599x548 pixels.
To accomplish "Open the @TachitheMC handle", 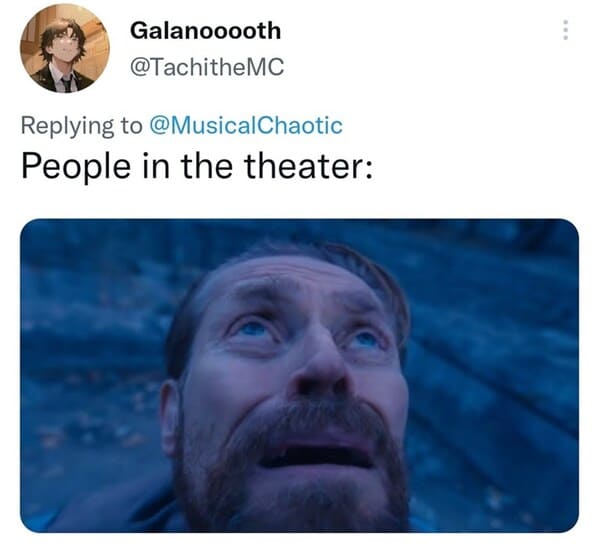I will pos(207,66).
